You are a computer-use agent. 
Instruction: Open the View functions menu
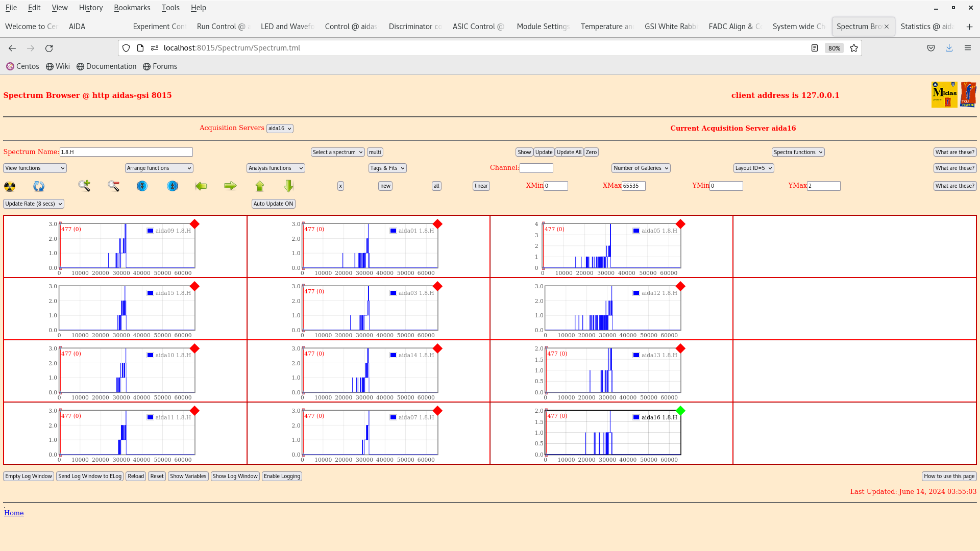pyautogui.click(x=34, y=167)
